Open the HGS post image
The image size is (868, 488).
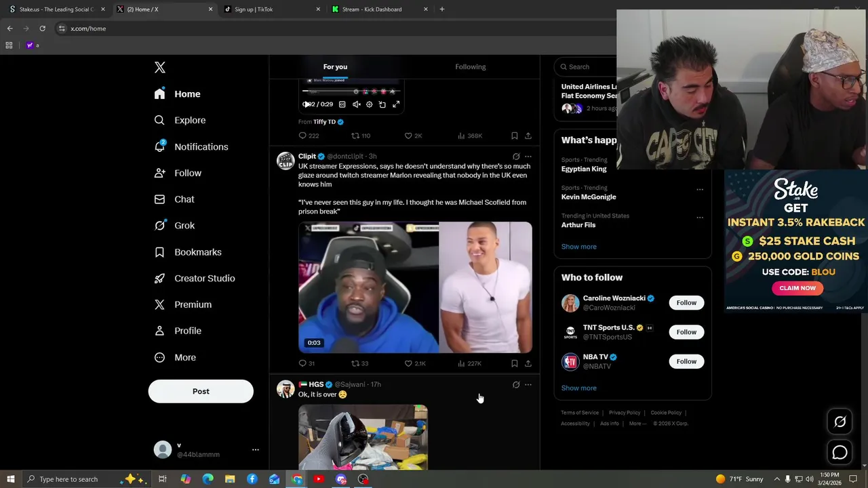point(363,437)
